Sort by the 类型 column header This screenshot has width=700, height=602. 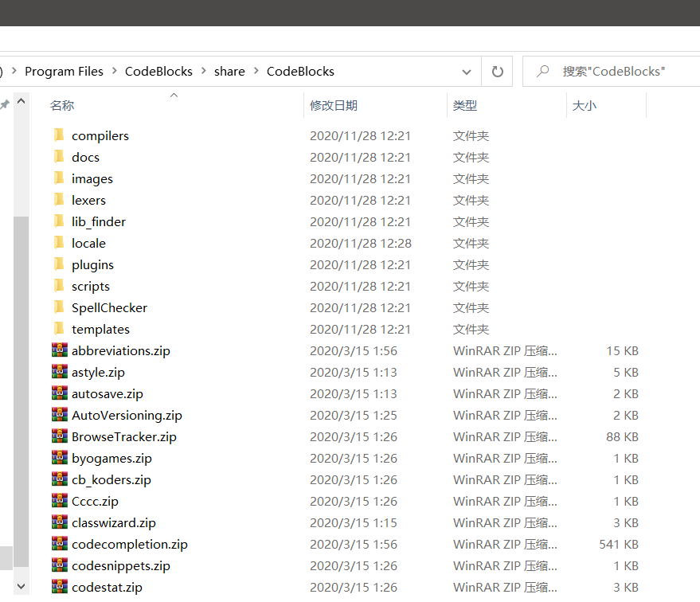(465, 106)
